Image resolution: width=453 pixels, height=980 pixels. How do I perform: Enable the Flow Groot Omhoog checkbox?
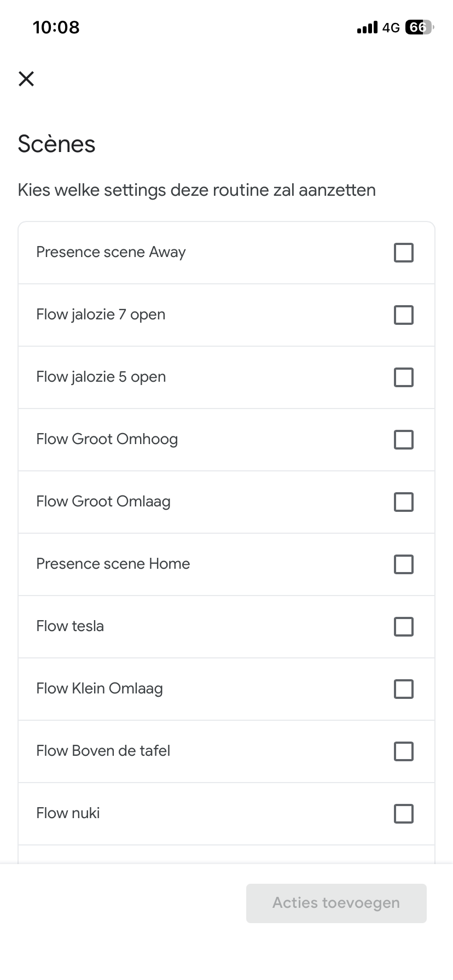click(x=403, y=440)
